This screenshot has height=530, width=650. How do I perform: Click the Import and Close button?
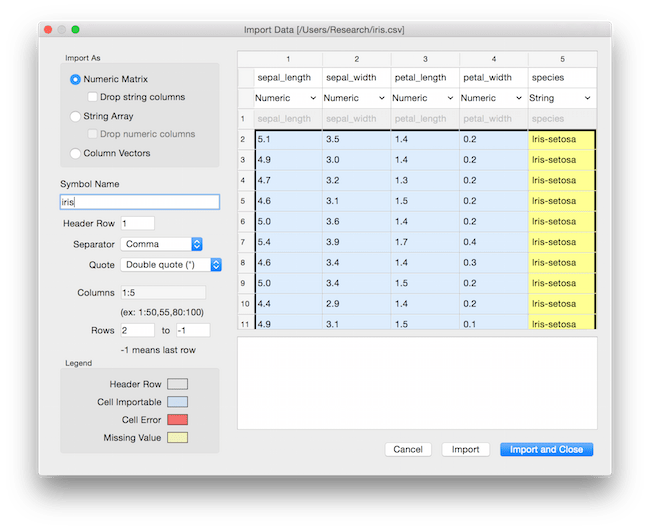pos(546,450)
